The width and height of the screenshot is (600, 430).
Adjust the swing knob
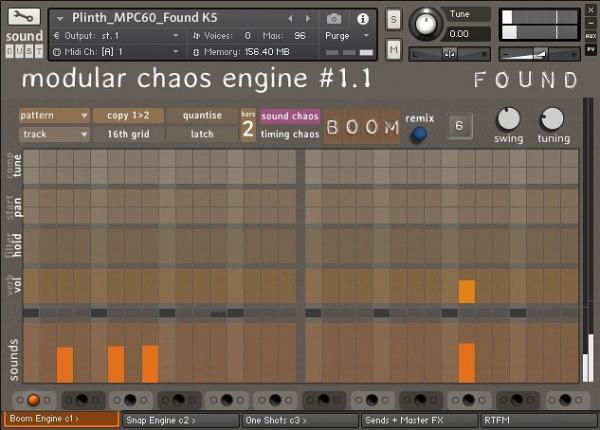pyautogui.click(x=508, y=119)
